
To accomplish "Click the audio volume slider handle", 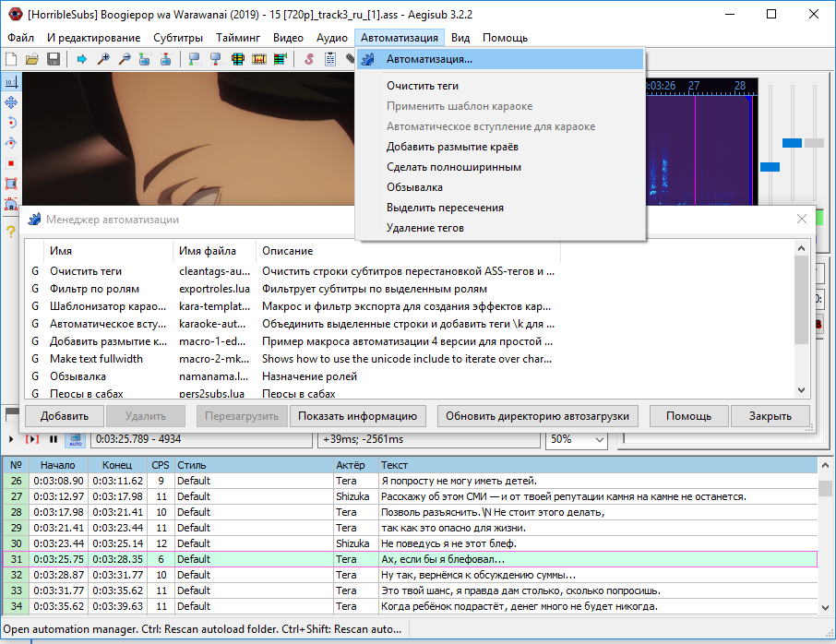I will click(814, 143).
